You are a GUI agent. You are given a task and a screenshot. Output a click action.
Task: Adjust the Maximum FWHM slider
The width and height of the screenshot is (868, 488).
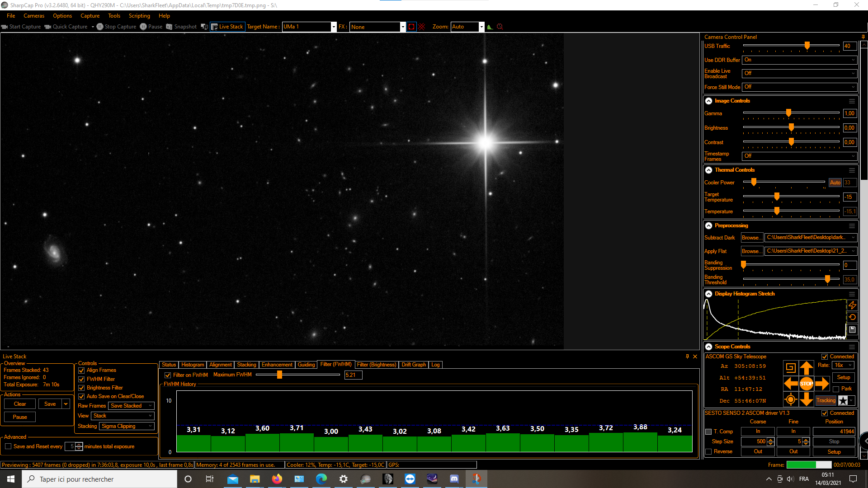click(279, 375)
